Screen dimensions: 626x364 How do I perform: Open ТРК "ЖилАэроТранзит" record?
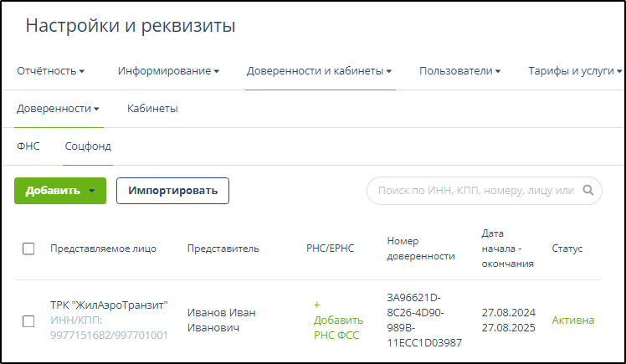click(109, 305)
